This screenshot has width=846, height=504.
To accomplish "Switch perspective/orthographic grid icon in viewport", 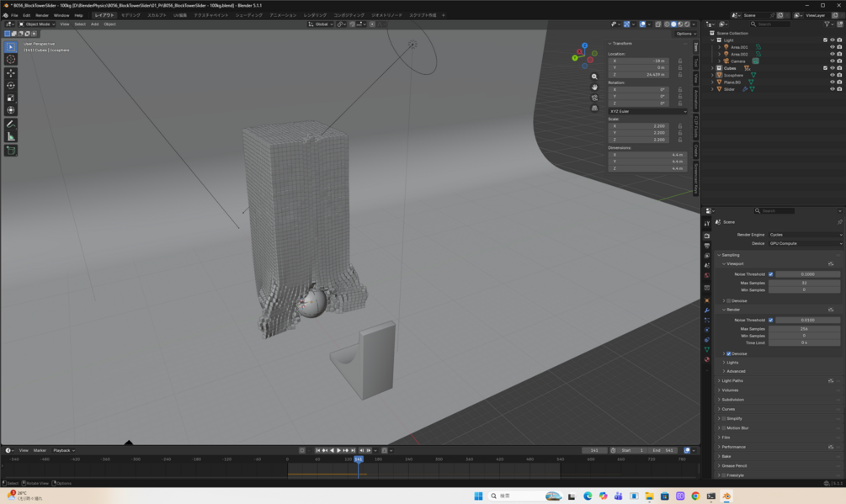I will [x=594, y=109].
